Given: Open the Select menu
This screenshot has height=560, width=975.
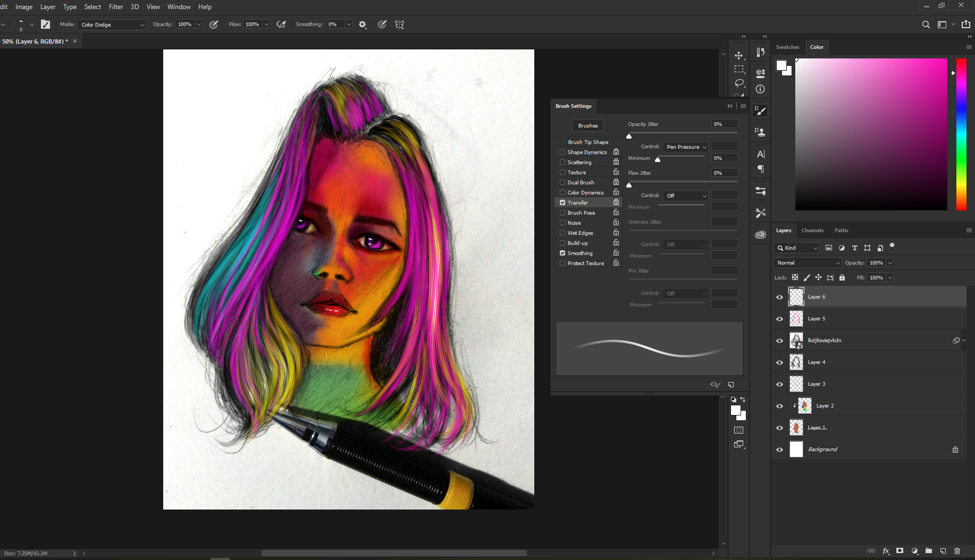Looking at the screenshot, I should [x=93, y=6].
